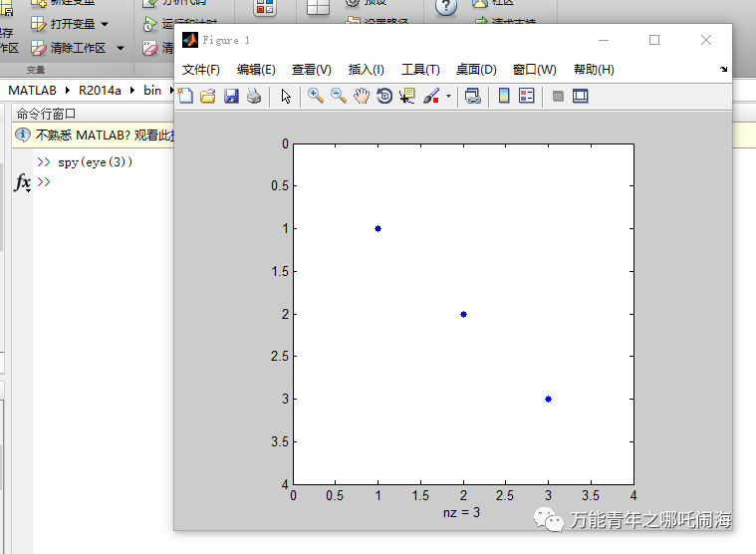The height and width of the screenshot is (554, 756).
Task: Open the 插入(I) menu in Figure 1
Action: point(366,70)
